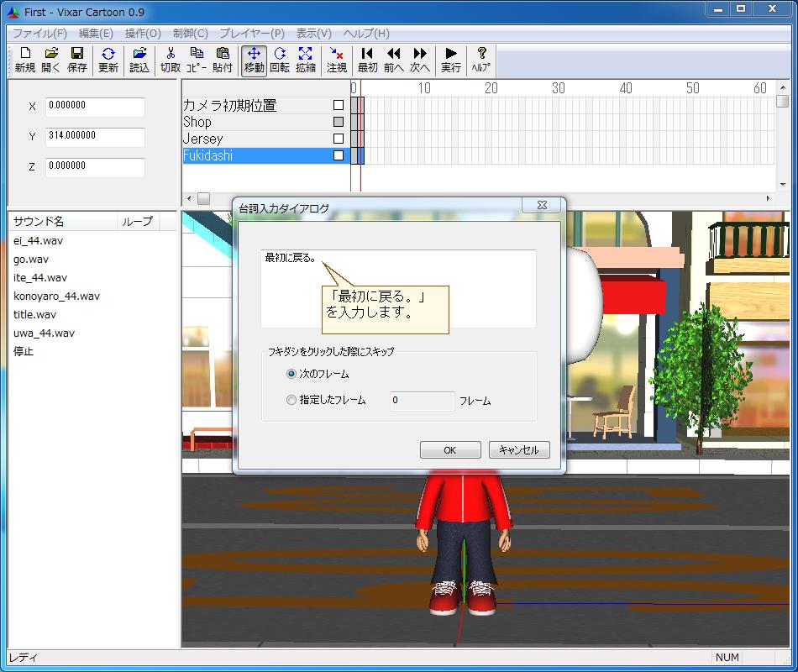
Task: Jump to first frame with 最初 icon
Action: [367, 60]
